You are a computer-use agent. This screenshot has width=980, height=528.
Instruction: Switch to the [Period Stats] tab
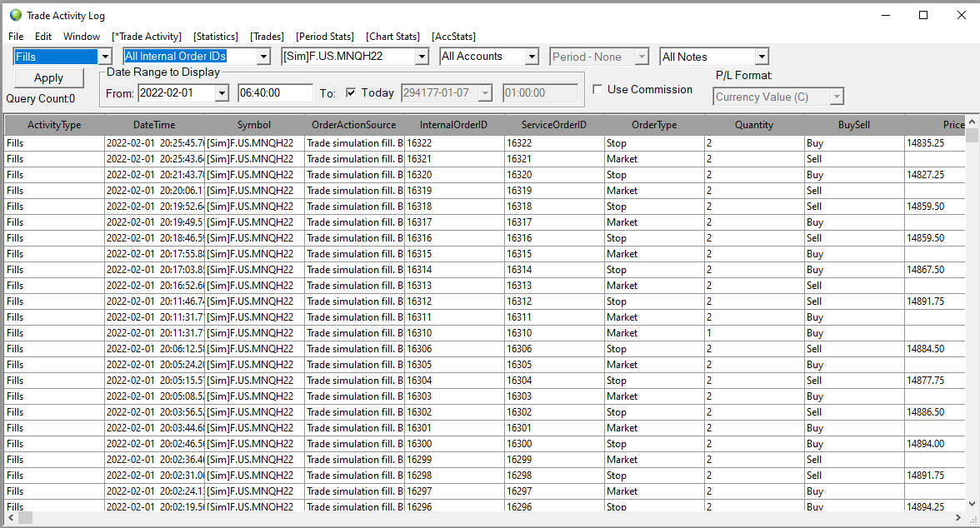(325, 37)
